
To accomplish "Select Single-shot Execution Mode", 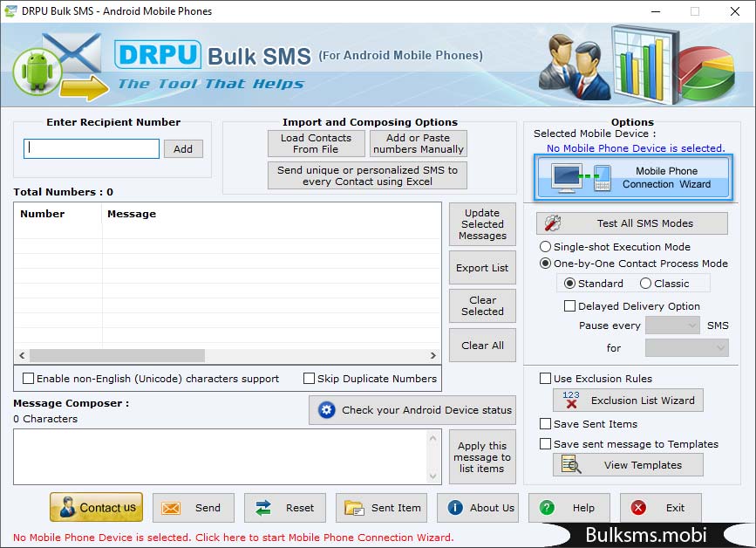I will [545, 246].
